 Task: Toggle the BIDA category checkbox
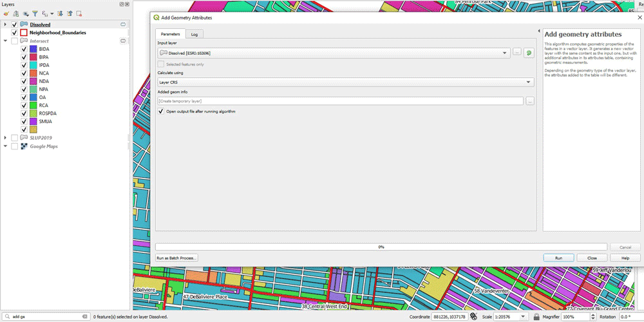click(24, 49)
